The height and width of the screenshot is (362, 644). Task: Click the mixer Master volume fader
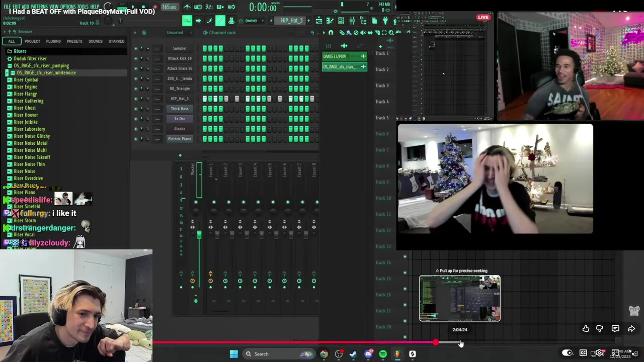pos(199,234)
